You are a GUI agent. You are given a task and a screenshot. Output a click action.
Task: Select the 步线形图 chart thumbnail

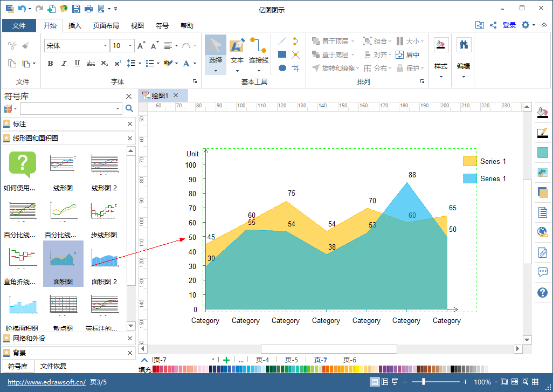point(104,219)
